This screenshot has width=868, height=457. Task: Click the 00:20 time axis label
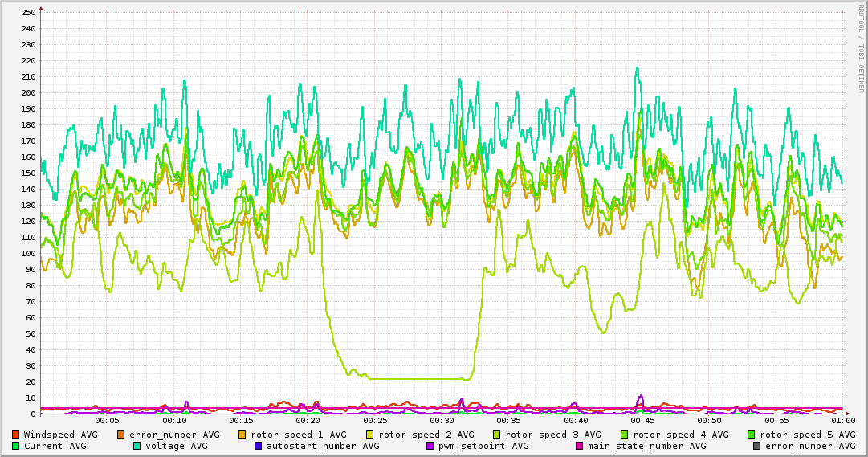click(308, 421)
